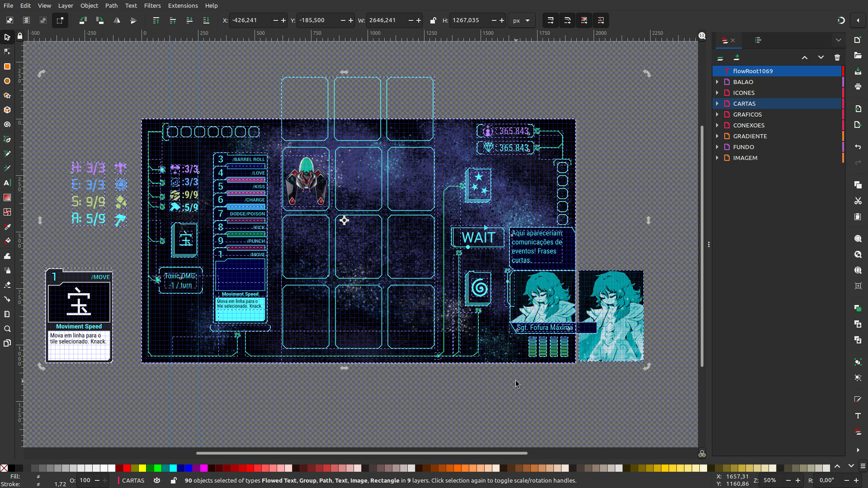Viewport: 868px width, 488px height.
Task: Toggle move gradients with object option
Action: point(584,20)
